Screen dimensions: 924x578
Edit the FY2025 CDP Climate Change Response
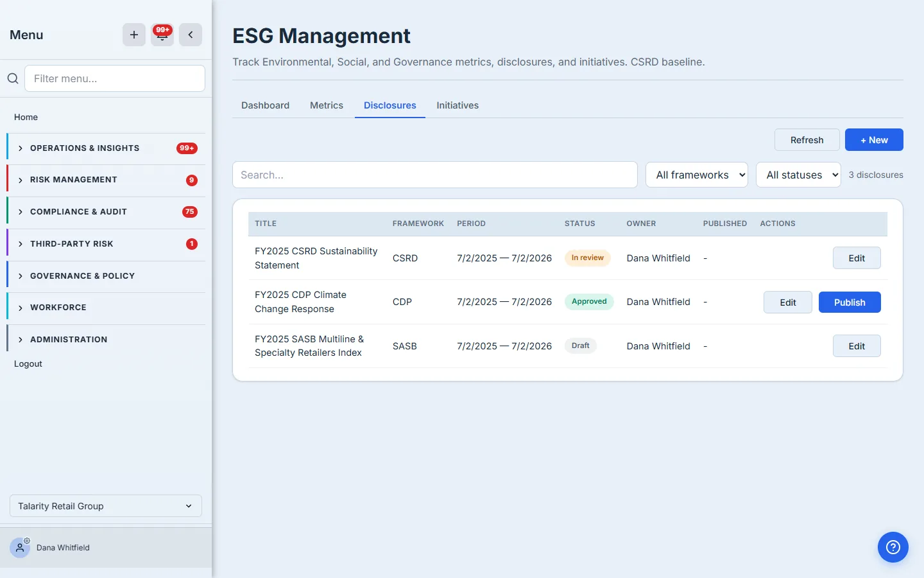pyautogui.click(x=788, y=302)
